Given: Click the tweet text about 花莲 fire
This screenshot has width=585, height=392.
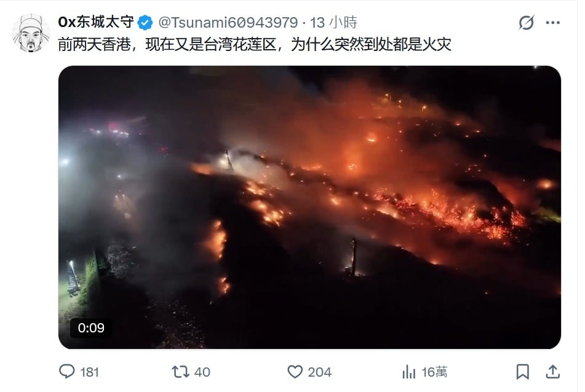Looking at the screenshot, I should (255, 45).
